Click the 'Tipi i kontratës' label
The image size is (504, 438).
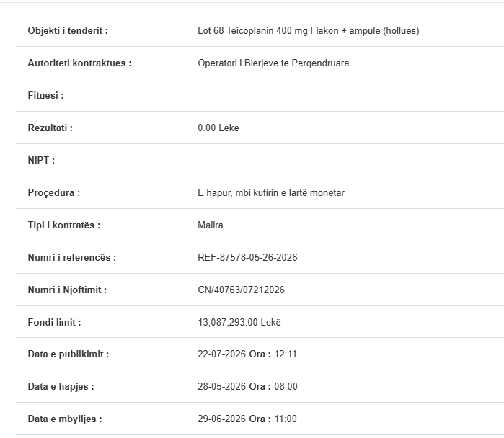tap(64, 225)
